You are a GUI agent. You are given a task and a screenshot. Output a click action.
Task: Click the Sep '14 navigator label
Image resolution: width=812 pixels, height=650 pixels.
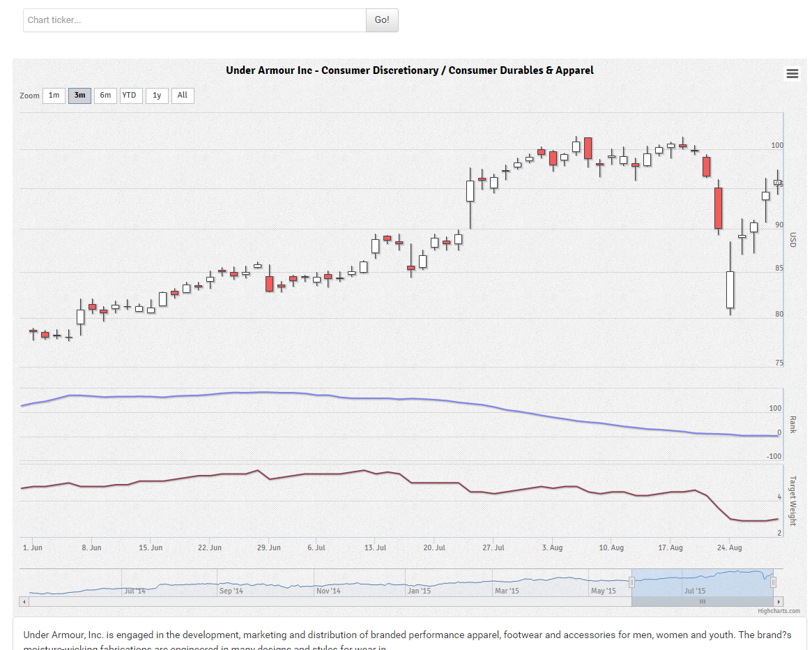231,591
